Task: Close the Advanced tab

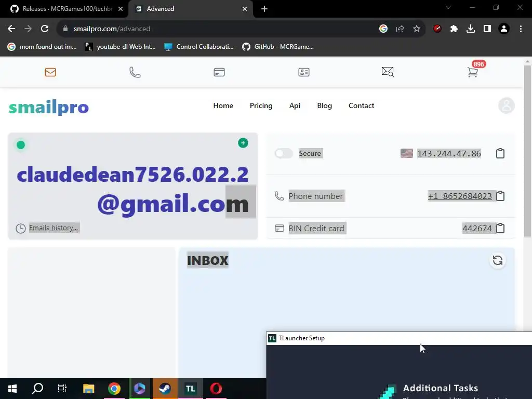Action: pyautogui.click(x=245, y=9)
